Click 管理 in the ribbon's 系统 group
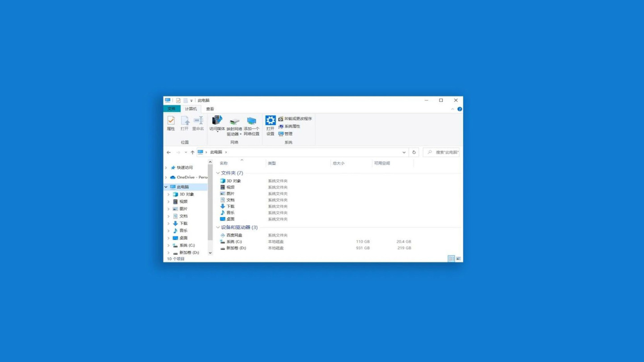 click(285, 134)
